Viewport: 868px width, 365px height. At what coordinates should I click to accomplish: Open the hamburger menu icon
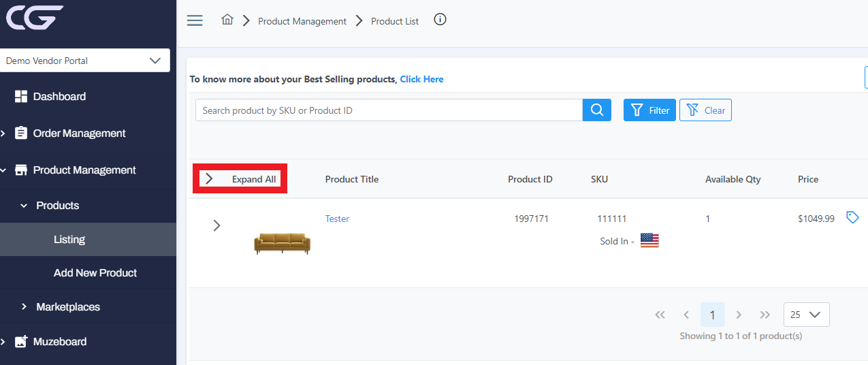pyautogui.click(x=195, y=20)
